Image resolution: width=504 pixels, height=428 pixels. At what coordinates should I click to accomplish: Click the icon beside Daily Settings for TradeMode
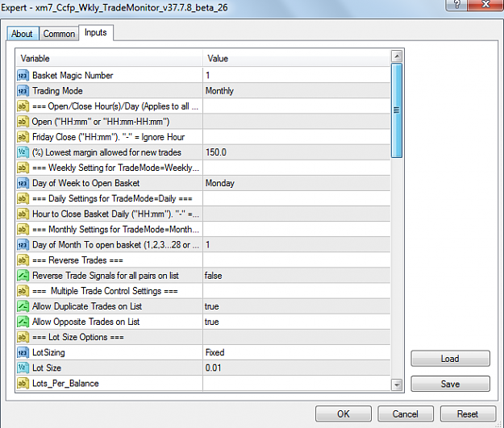23,198
